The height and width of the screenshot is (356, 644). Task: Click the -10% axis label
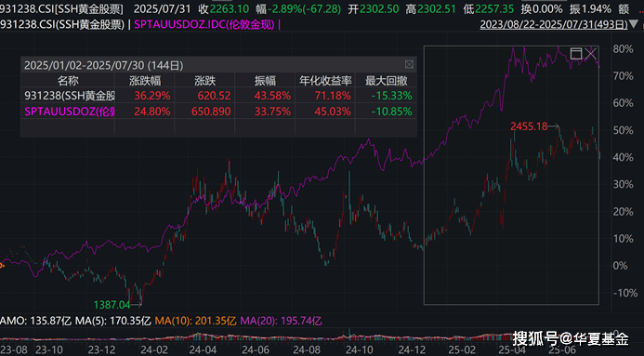[x=625, y=293]
